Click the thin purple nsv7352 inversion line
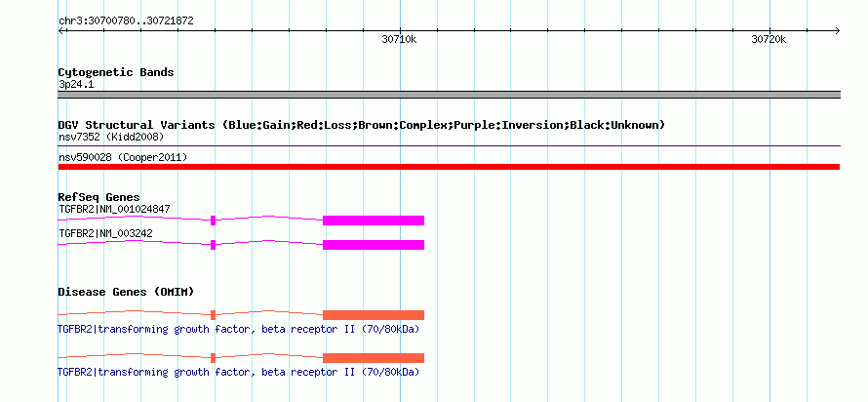Viewport: 868px width, 402px height. point(449,146)
